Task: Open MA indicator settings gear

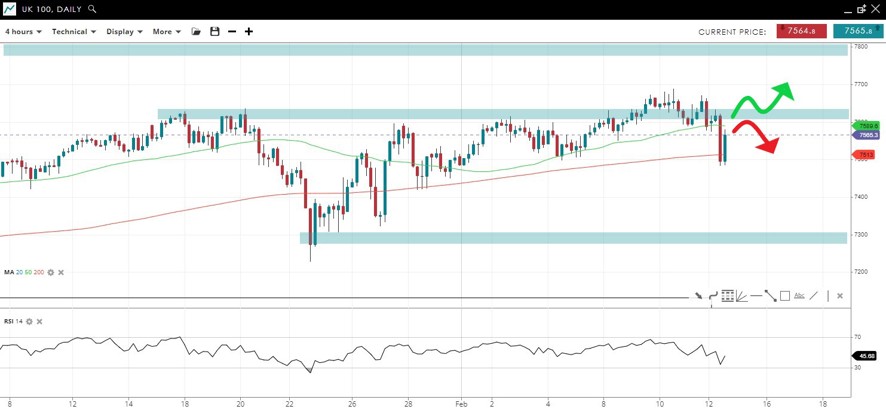Action: point(51,272)
